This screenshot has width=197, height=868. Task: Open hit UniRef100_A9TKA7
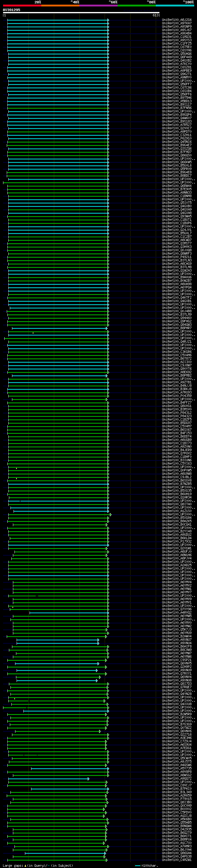(177, 23)
